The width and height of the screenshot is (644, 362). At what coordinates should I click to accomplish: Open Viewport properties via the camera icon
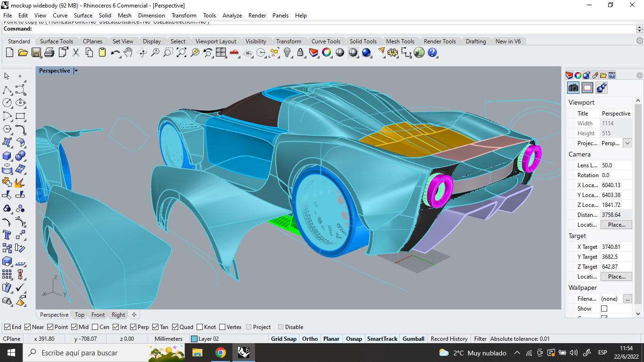pyautogui.click(x=572, y=87)
